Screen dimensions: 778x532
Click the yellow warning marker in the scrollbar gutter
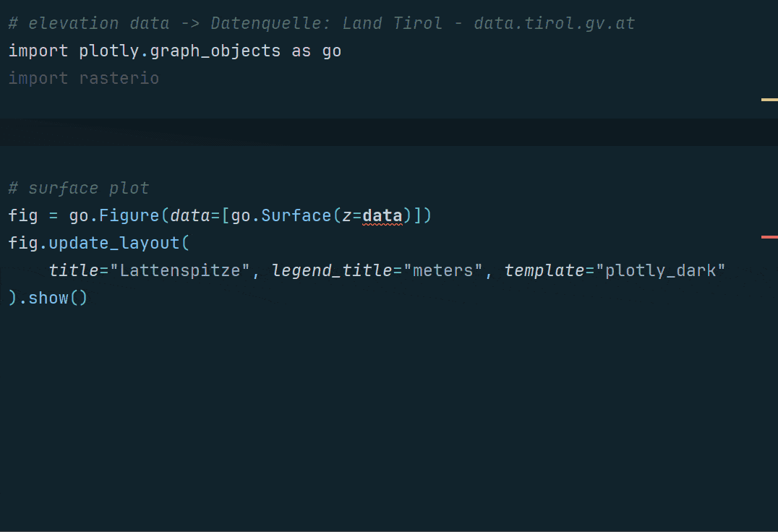point(769,100)
